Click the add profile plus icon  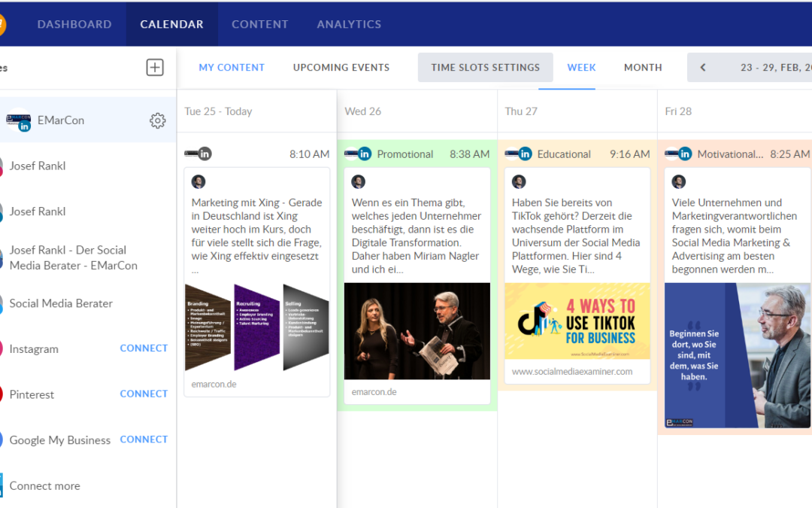[155, 68]
